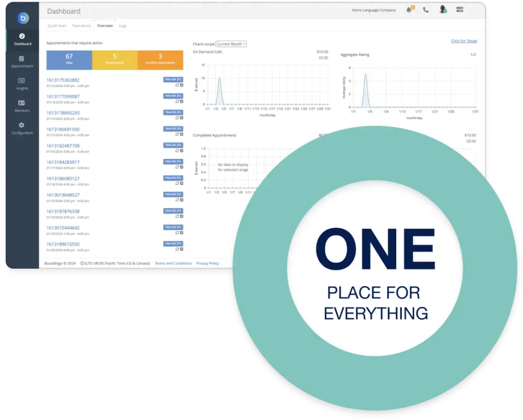Open the Appointments section in the sidebar

(x=22, y=62)
